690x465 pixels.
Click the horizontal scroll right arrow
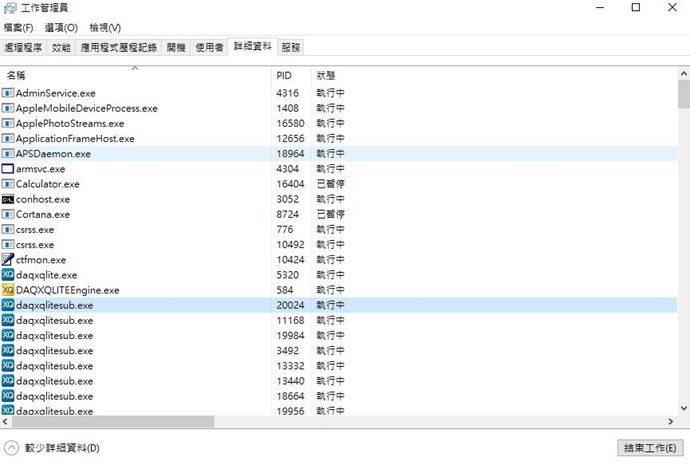[671, 421]
